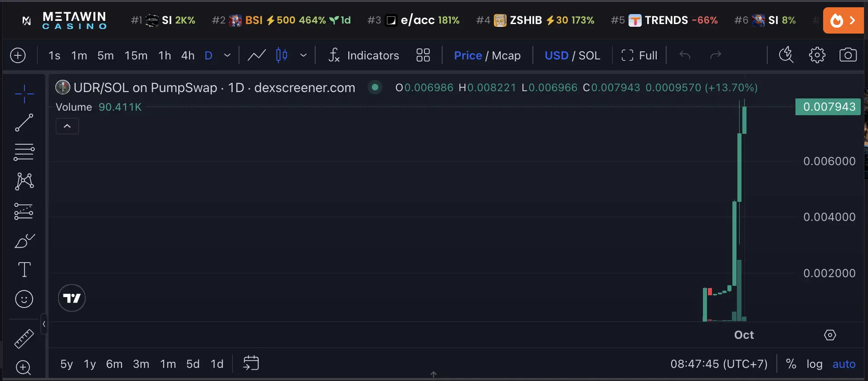The width and height of the screenshot is (868, 381).
Task: Open trending token TRENDS
Action: coord(664,20)
